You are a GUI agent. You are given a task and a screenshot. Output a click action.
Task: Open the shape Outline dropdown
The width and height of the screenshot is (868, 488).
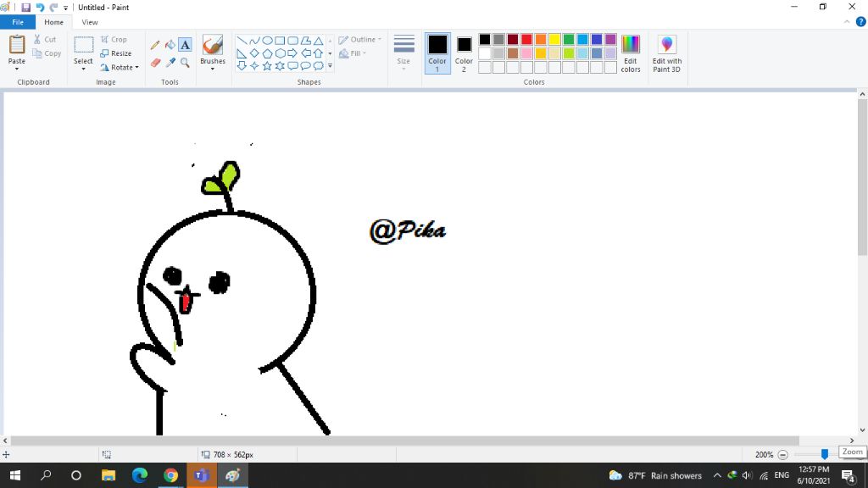point(359,39)
